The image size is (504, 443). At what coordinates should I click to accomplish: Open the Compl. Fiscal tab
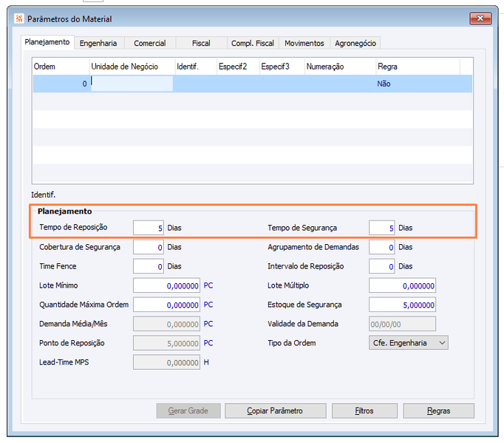pos(253,43)
